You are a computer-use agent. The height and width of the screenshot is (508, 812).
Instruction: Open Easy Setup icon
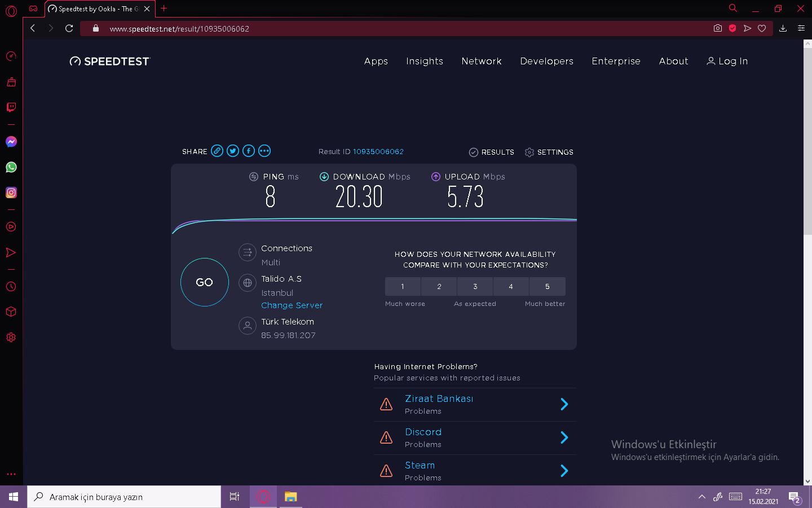(x=801, y=28)
